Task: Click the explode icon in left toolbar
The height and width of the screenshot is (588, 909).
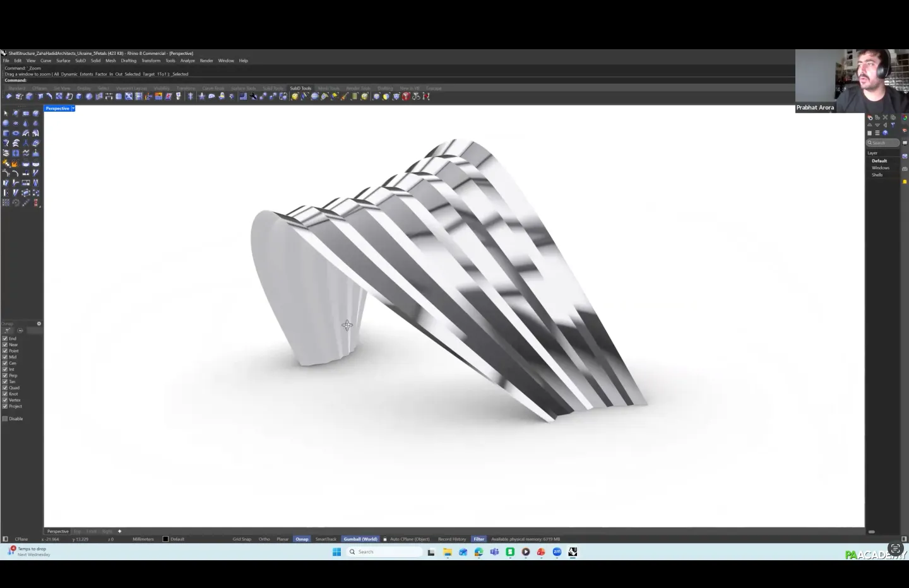Action: pos(16,163)
